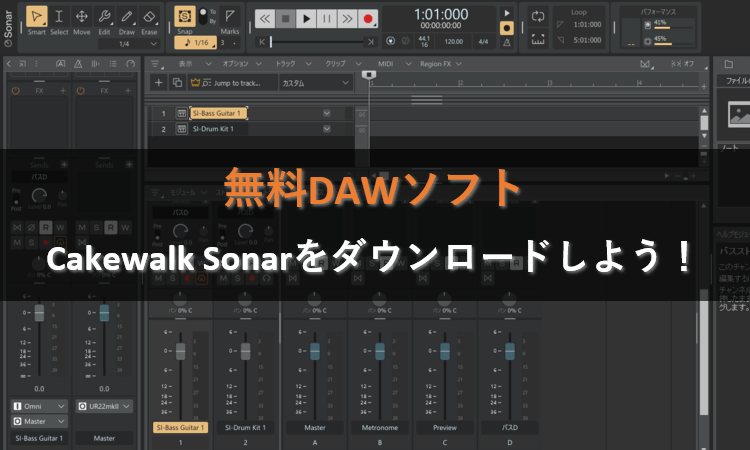Start playback with the Play button
This screenshot has height=450, width=750.
click(x=306, y=19)
